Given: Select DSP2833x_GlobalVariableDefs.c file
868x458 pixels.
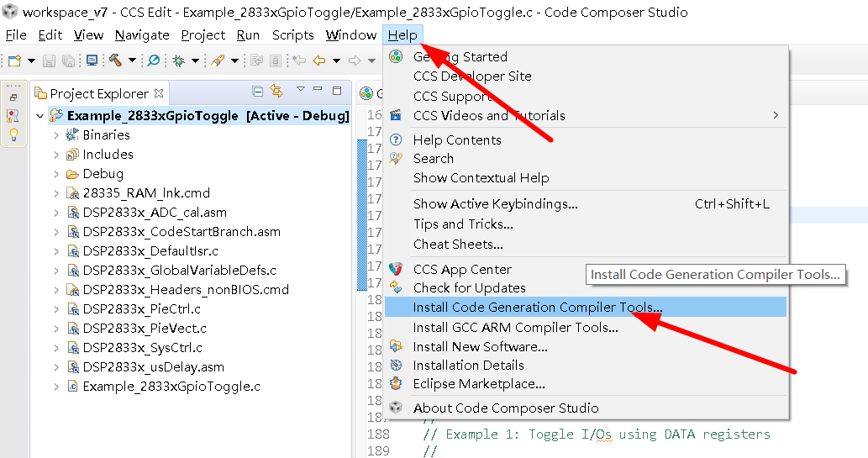Looking at the screenshot, I should [x=179, y=271].
